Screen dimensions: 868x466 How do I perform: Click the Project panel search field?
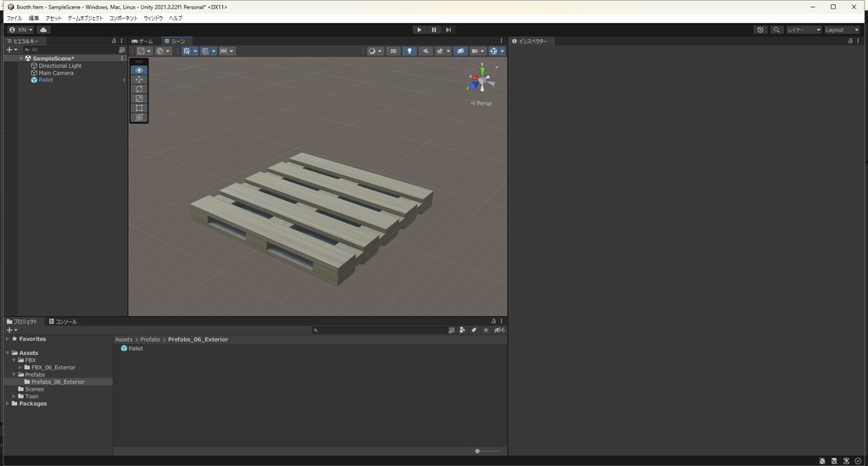[380, 330]
